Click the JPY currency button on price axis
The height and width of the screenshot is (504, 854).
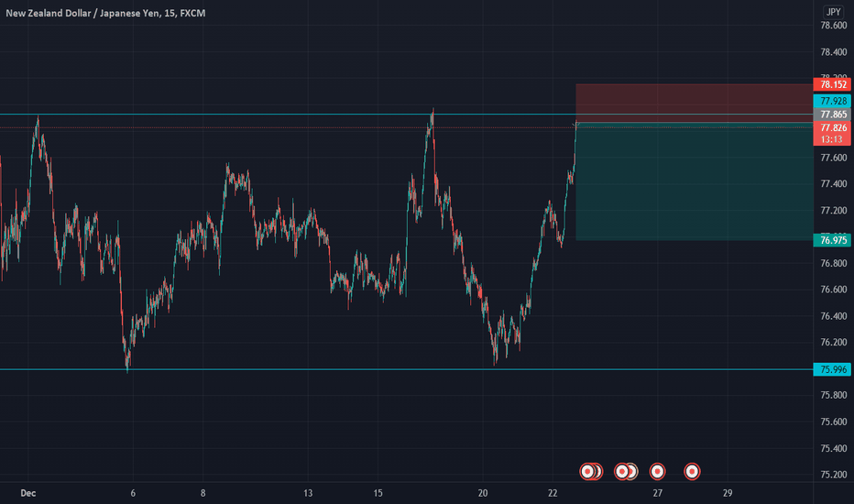click(833, 12)
